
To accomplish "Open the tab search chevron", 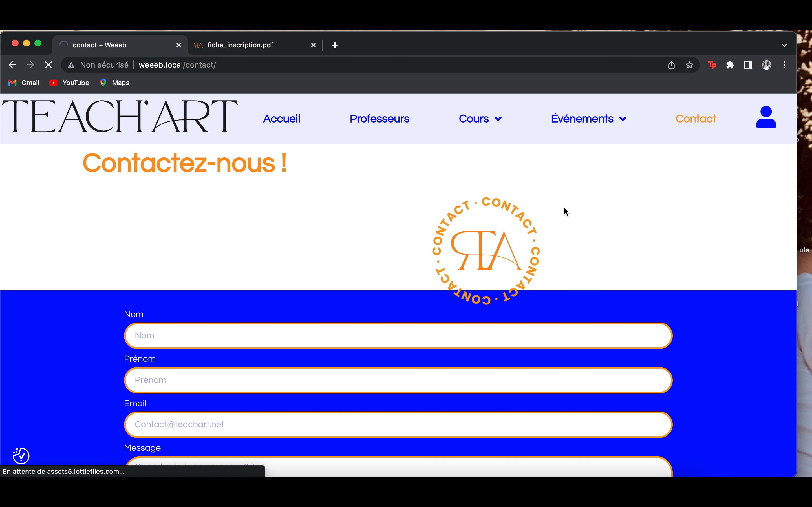I will point(784,45).
